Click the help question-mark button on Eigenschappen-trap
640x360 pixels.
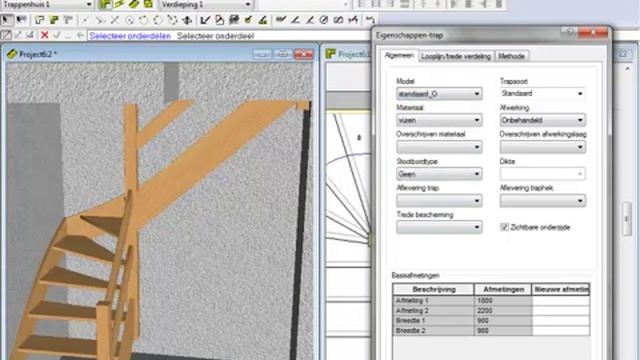point(569,32)
